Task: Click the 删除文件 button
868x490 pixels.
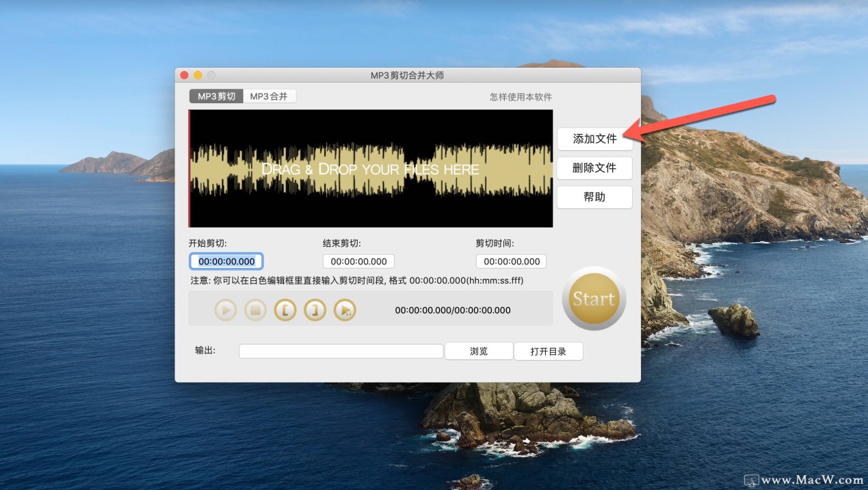Action: (x=594, y=168)
